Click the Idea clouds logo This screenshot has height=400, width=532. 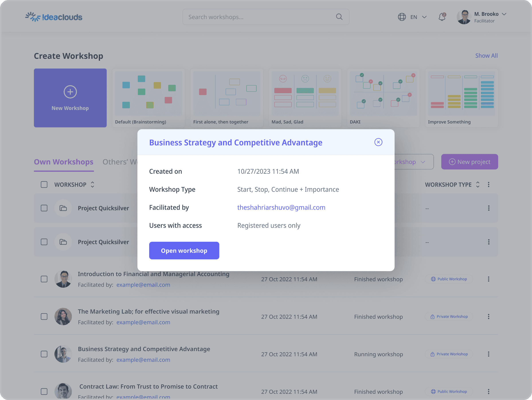(54, 17)
